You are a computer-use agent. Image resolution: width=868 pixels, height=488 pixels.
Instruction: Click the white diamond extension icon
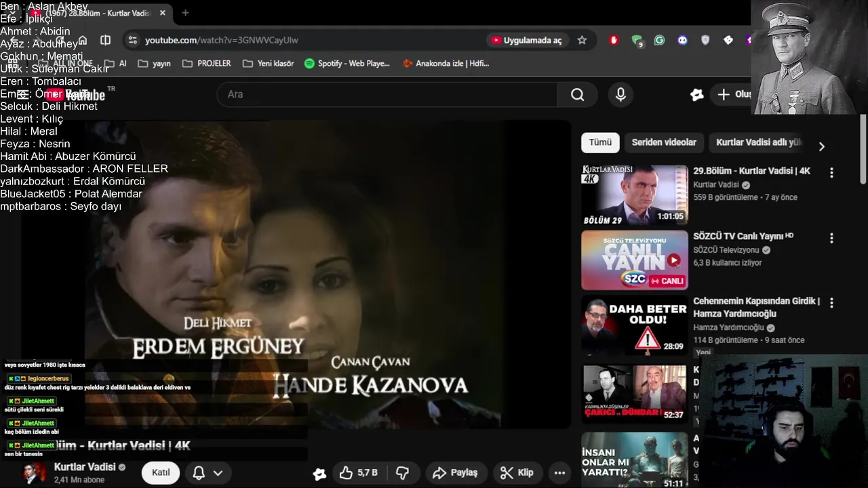pyautogui.click(x=728, y=40)
